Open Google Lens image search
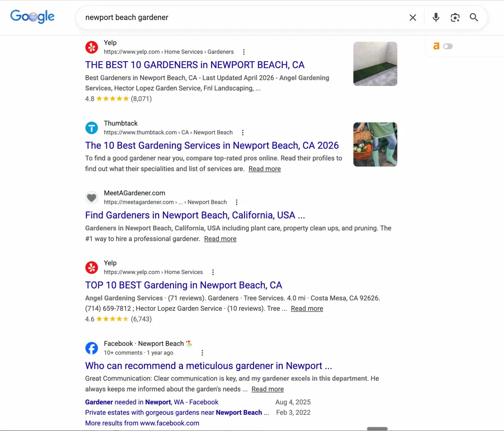 tap(455, 18)
